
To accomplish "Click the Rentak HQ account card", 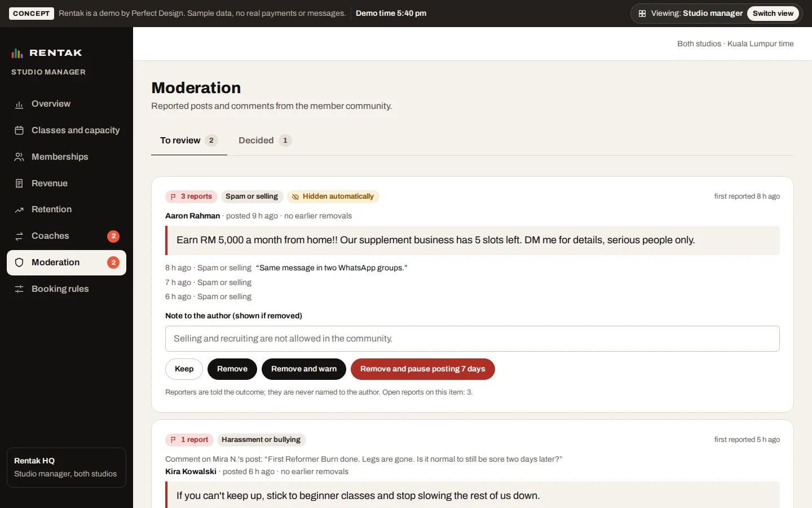I will coord(67,467).
